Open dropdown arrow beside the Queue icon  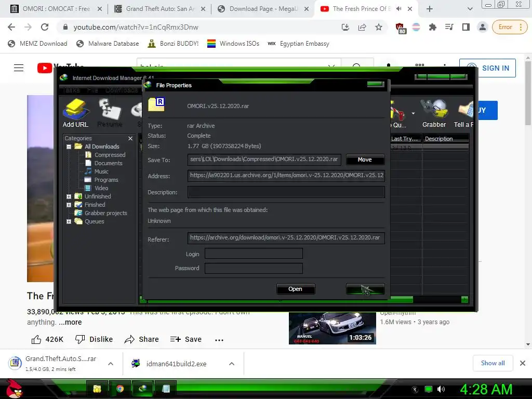point(413,113)
